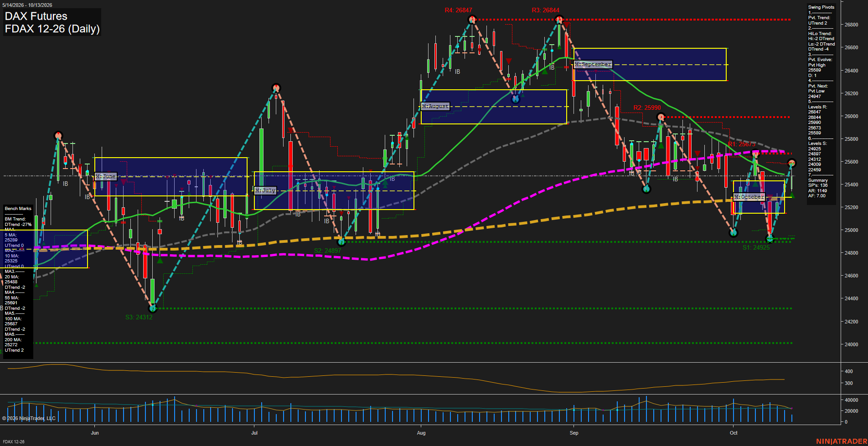Click the DAX Futures chart title
Viewport: 868px width, 446px height.
pos(36,16)
